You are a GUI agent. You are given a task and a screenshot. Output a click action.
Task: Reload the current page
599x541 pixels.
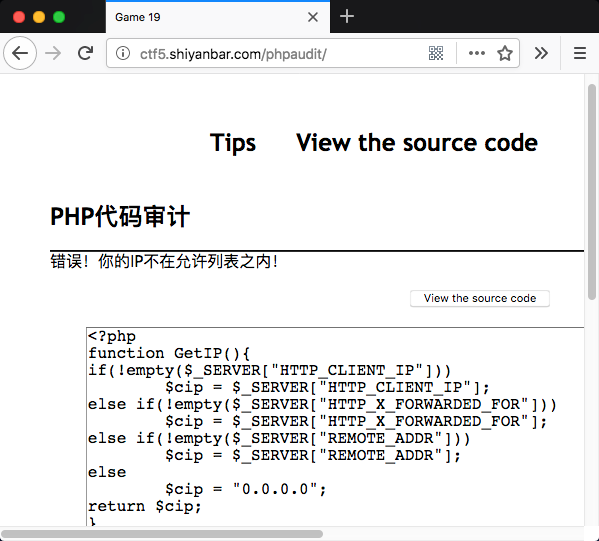(85, 53)
